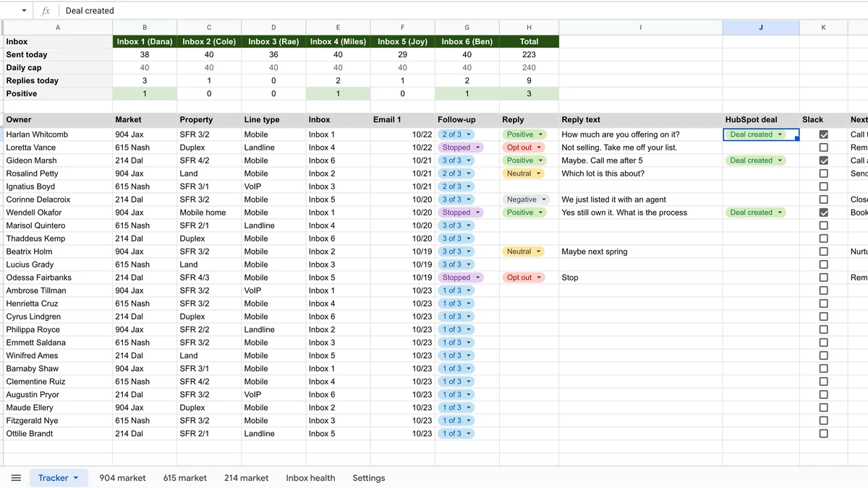868x488 pixels.
Task: Switch to the 214 market sheet tab
Action: [246, 478]
